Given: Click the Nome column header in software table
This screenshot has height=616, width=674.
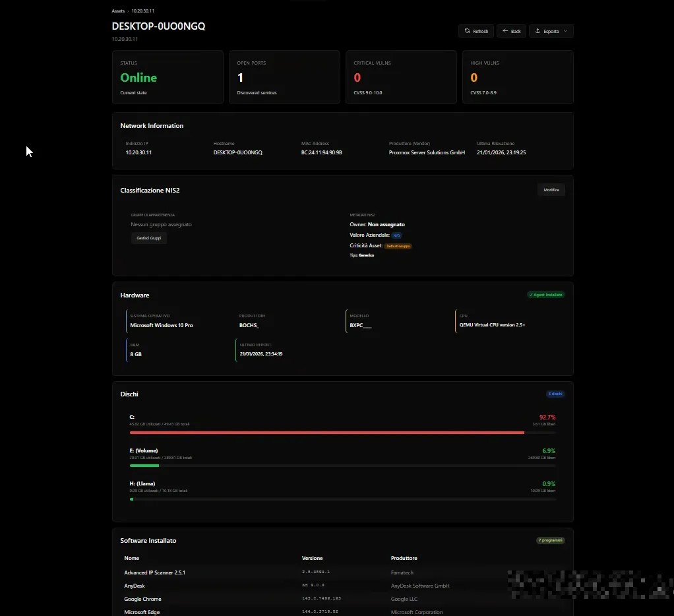Looking at the screenshot, I should pyautogui.click(x=132, y=558).
